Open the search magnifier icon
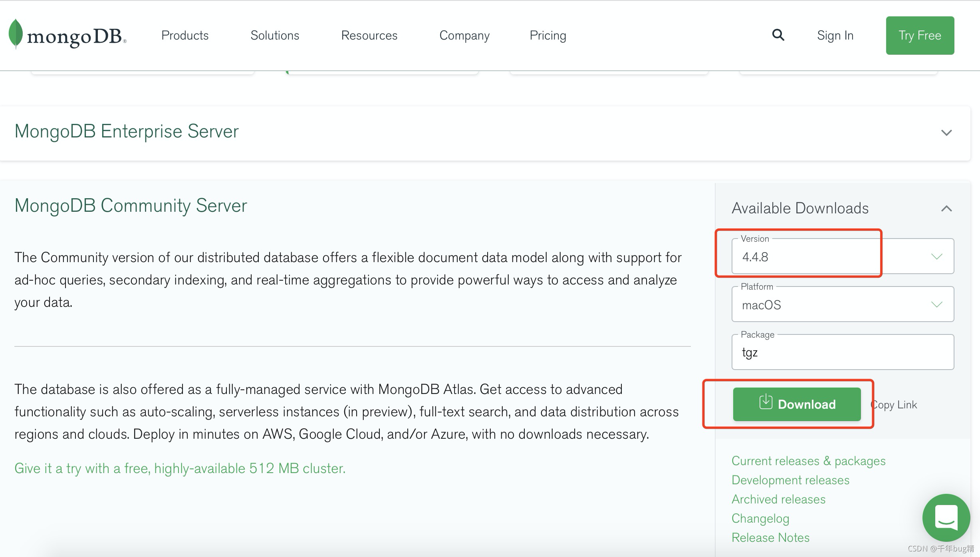Viewport: 980px width, 557px height. point(778,35)
